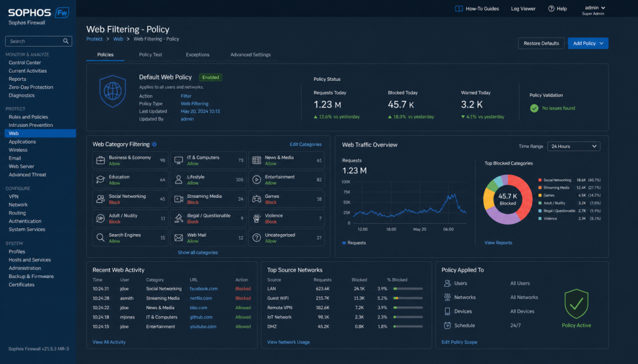This screenshot has width=638, height=364.
Task: Open the Log Viewer
Action: tap(523, 9)
